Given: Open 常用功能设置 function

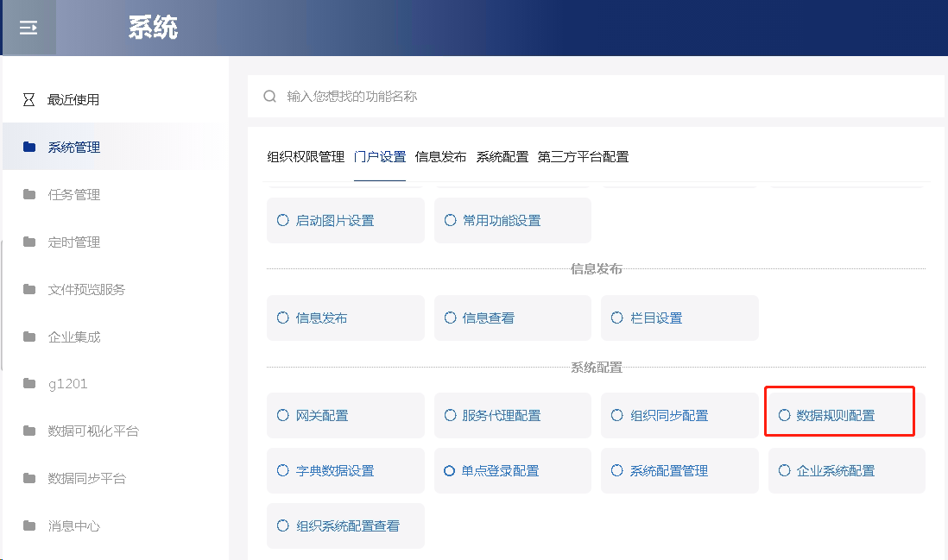Looking at the screenshot, I should (x=513, y=221).
